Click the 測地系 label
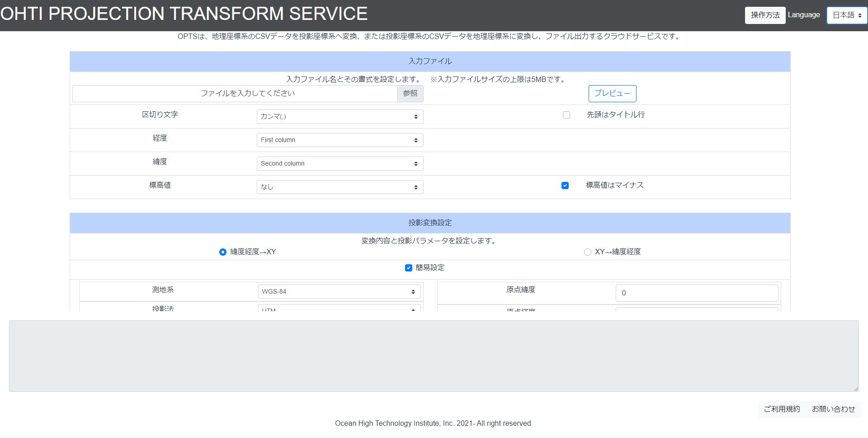The width and height of the screenshot is (868, 438). coord(163,290)
